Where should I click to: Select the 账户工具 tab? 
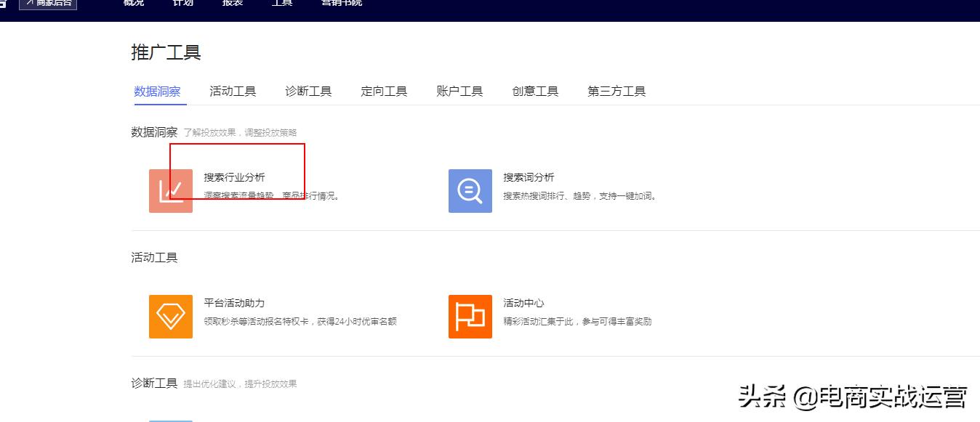click(x=459, y=90)
